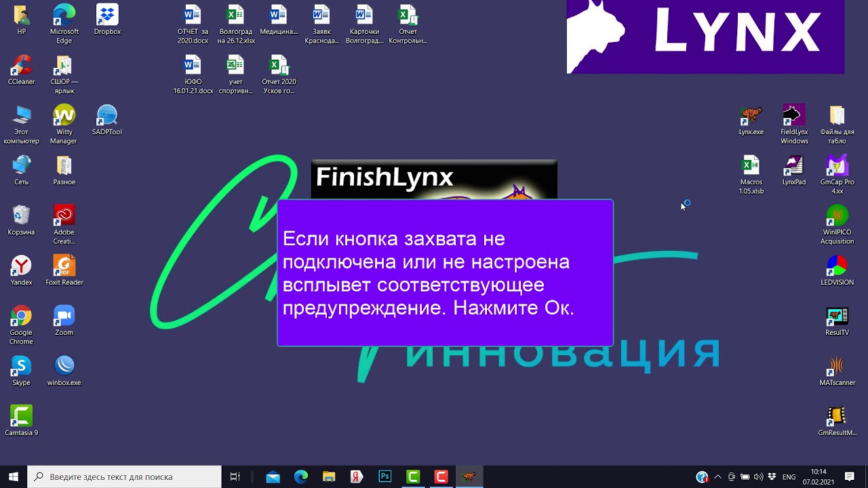
Task: Open Photoshop from the taskbar
Action: (x=384, y=476)
